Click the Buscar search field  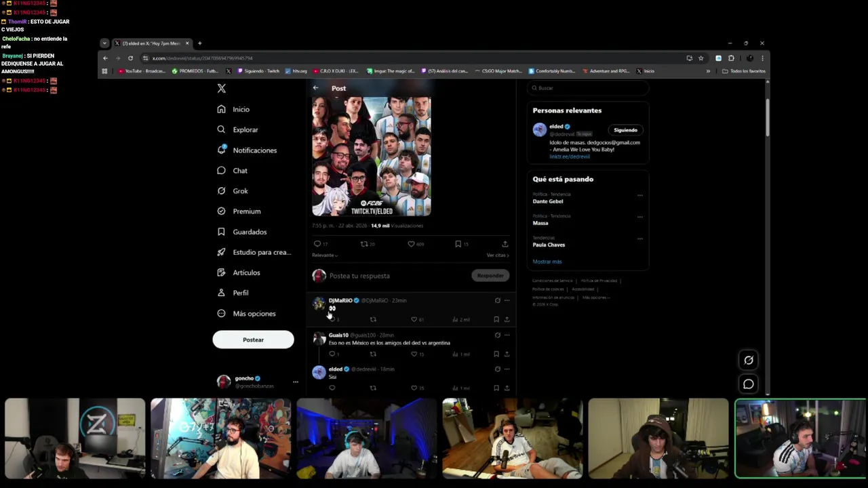(588, 88)
